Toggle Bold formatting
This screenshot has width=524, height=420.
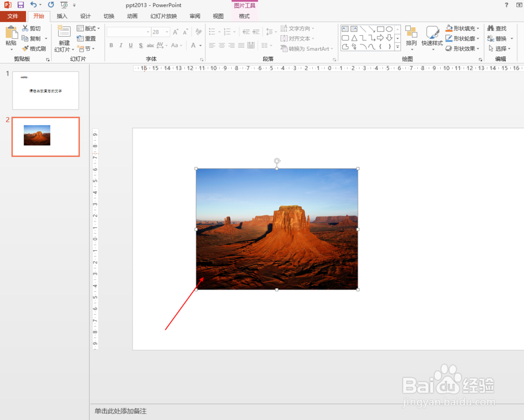[x=111, y=46]
